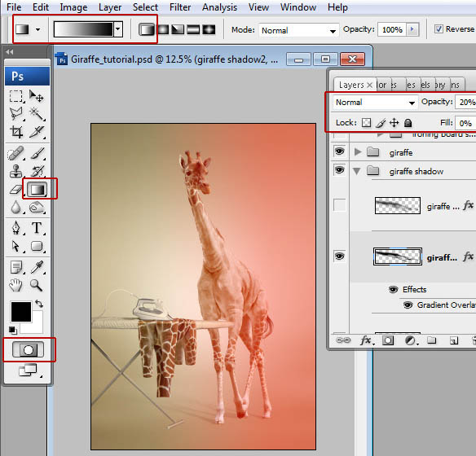
Task: Select the Eyedropper tool
Action: pos(37,267)
